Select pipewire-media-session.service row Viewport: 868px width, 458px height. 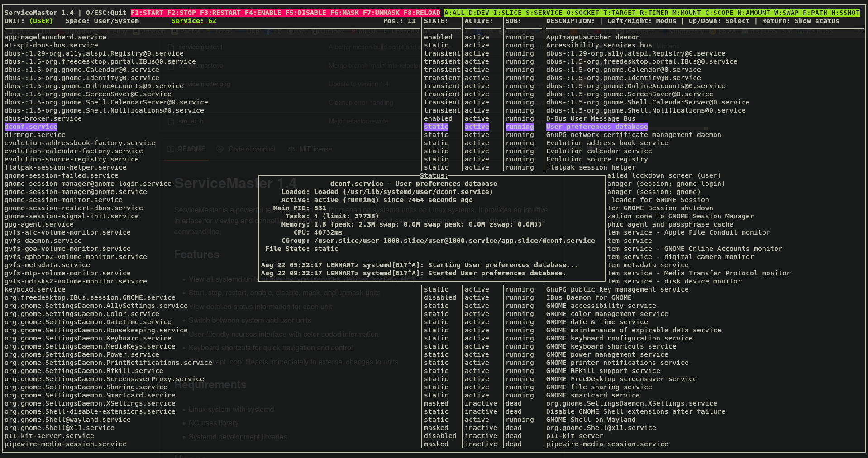[x=66, y=444]
